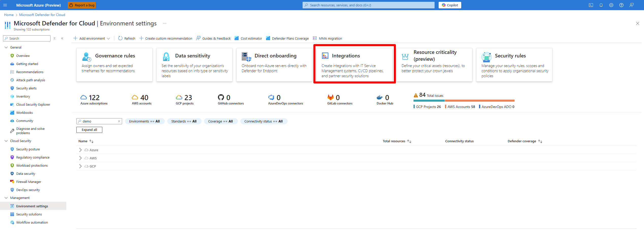Open the help question mark icon
Image resolution: width=644 pixels, height=232 pixels.
point(621,5)
